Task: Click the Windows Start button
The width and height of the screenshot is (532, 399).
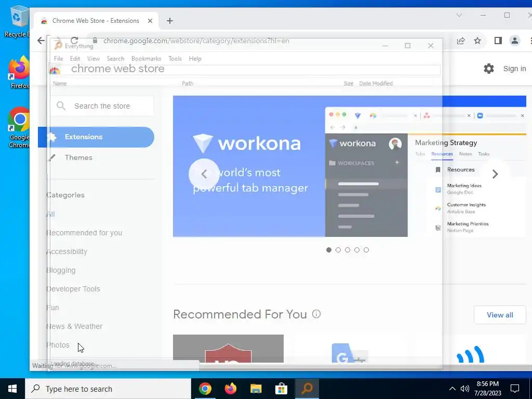Action: 12,389
